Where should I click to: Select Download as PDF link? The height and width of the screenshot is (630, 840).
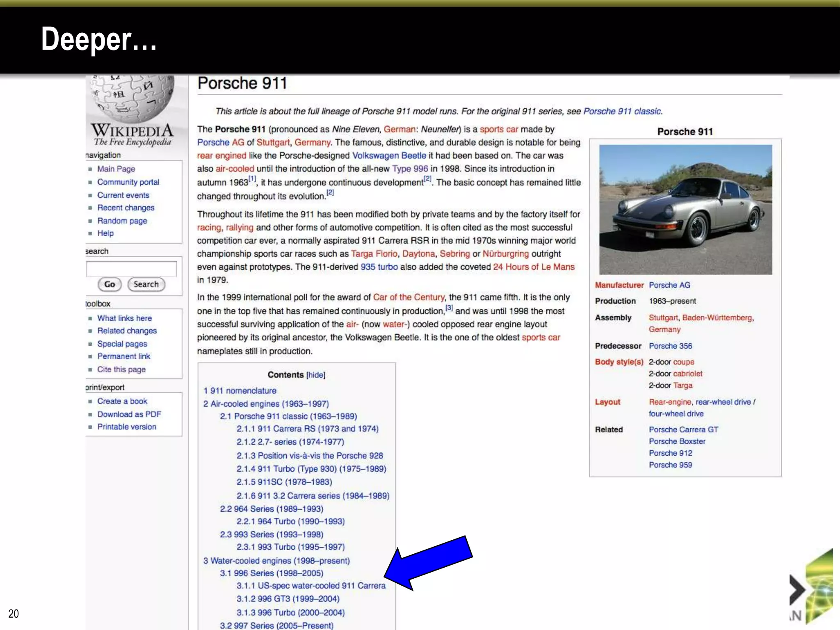coord(129,414)
